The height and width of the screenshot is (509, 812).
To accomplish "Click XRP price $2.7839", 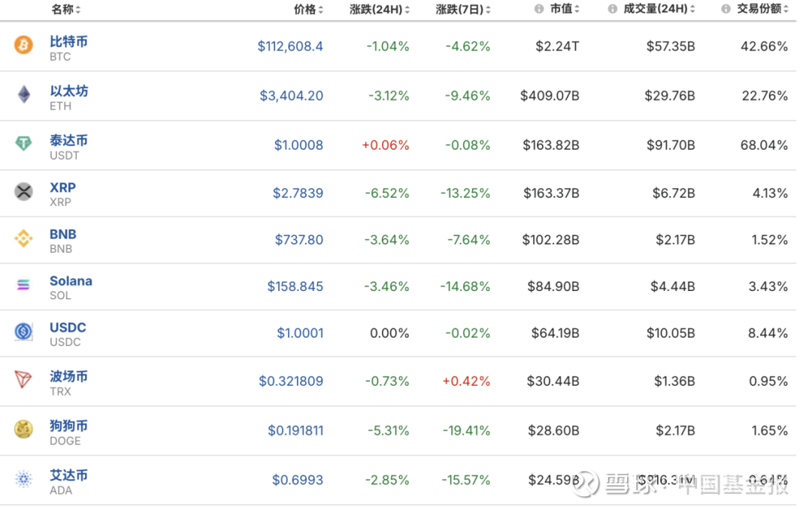I will point(298,193).
